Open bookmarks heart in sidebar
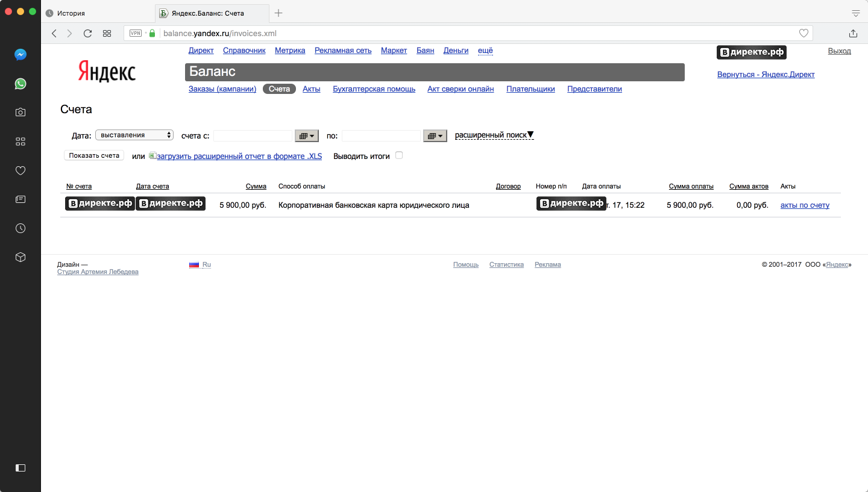The height and width of the screenshot is (492, 868). [x=20, y=170]
